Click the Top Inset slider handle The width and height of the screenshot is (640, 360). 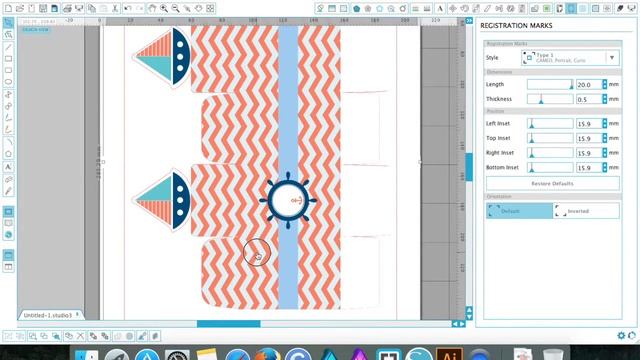pyautogui.click(x=531, y=139)
